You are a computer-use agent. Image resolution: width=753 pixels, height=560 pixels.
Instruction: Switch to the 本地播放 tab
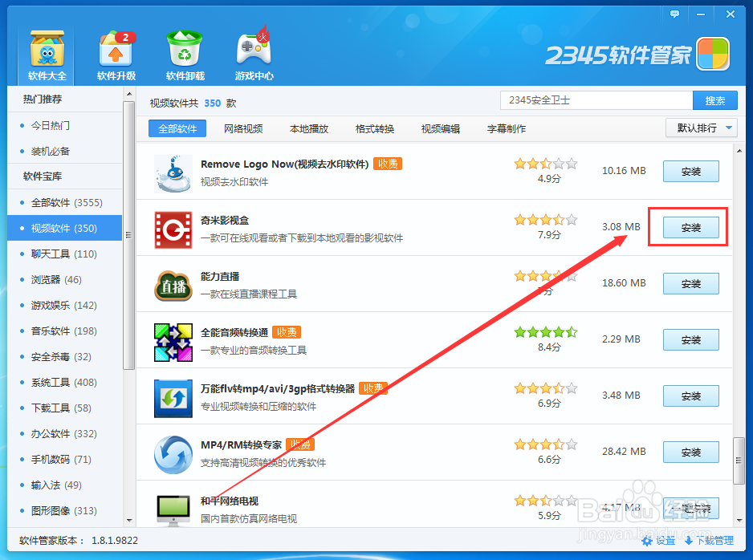tap(309, 128)
